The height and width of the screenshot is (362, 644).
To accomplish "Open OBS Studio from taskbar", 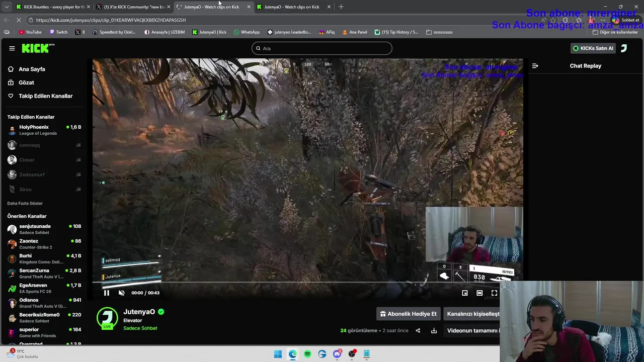I will point(352,354).
